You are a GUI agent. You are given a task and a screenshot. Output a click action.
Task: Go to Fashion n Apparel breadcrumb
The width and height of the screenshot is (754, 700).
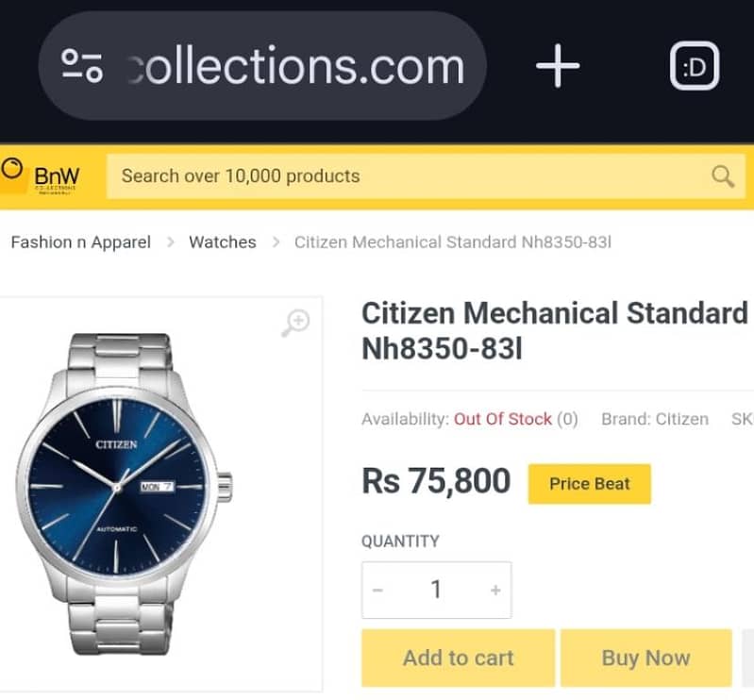[81, 242]
